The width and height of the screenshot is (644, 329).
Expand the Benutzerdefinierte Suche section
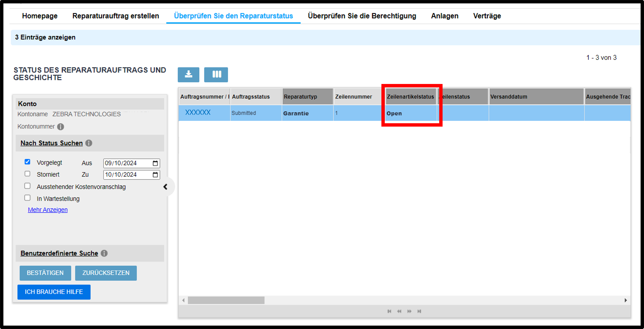59,253
